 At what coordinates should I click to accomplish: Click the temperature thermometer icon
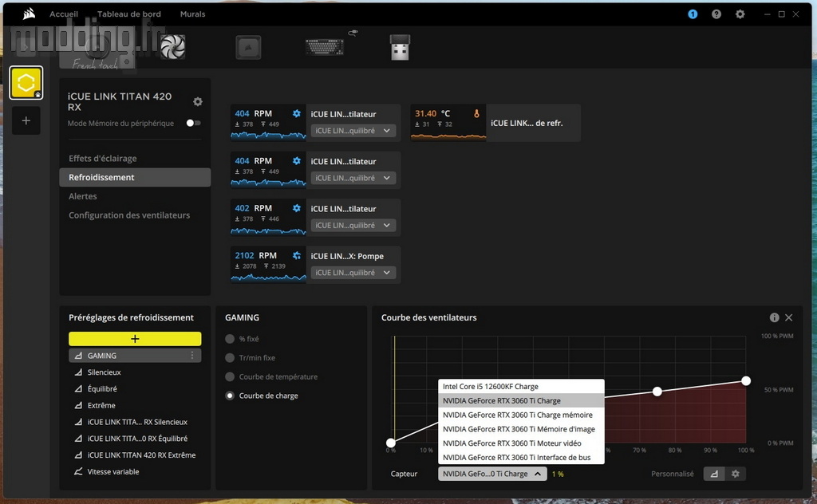[476, 113]
